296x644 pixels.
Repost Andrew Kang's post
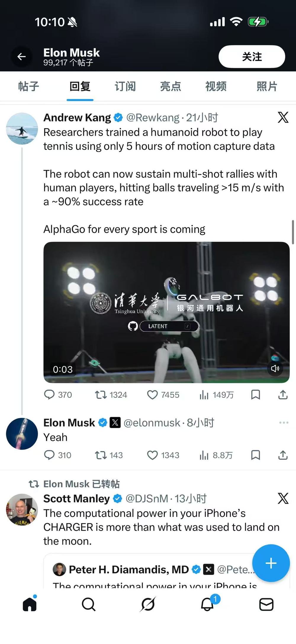[101, 395]
